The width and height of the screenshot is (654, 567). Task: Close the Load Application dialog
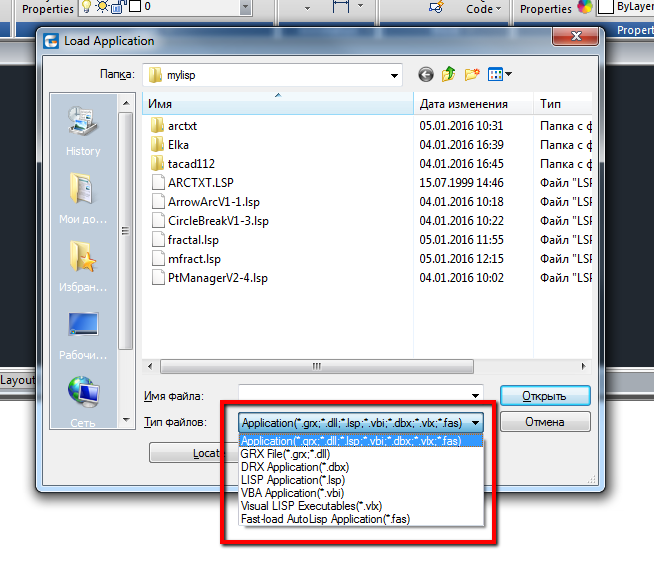click(576, 36)
